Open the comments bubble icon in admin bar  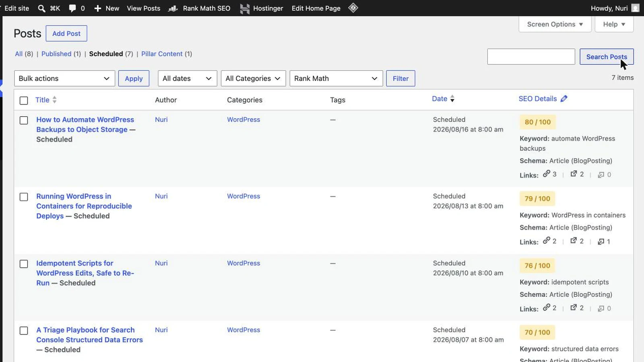coord(72,8)
